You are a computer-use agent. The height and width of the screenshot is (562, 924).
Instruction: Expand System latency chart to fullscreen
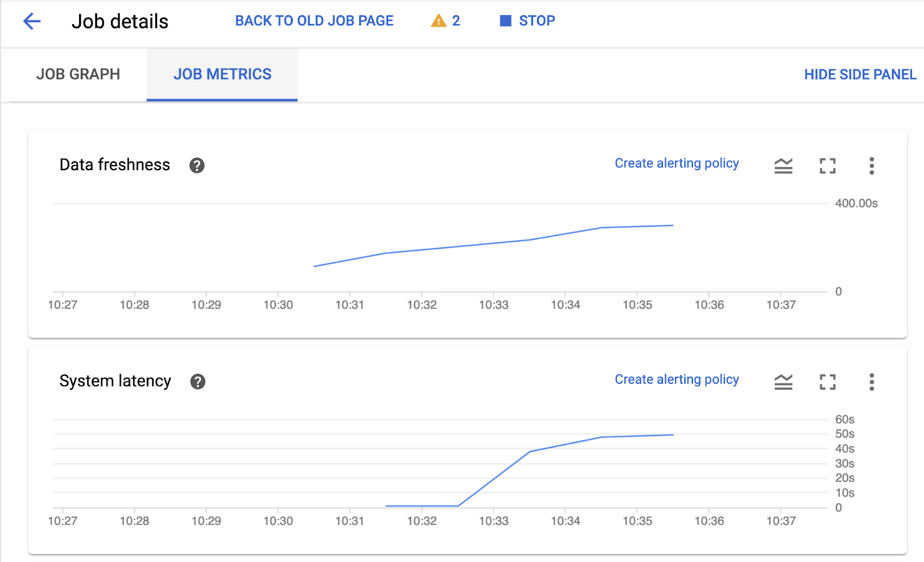coord(827,381)
